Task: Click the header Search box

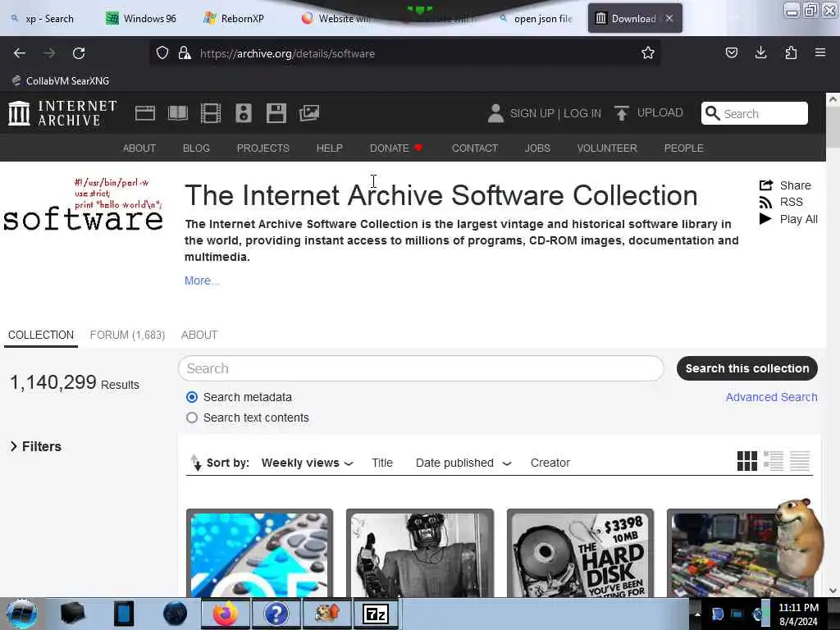Action: click(755, 113)
